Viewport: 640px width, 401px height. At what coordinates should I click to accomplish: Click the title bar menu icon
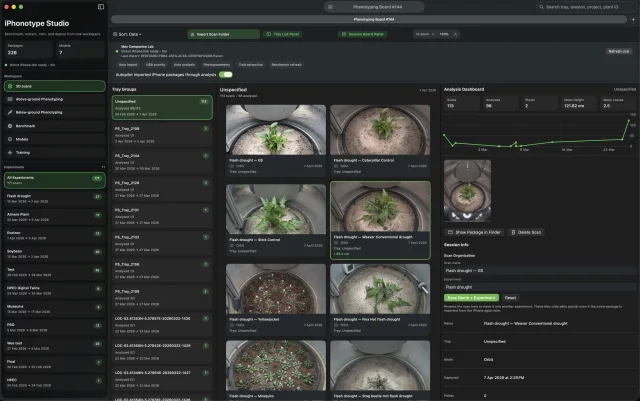coord(330,7)
